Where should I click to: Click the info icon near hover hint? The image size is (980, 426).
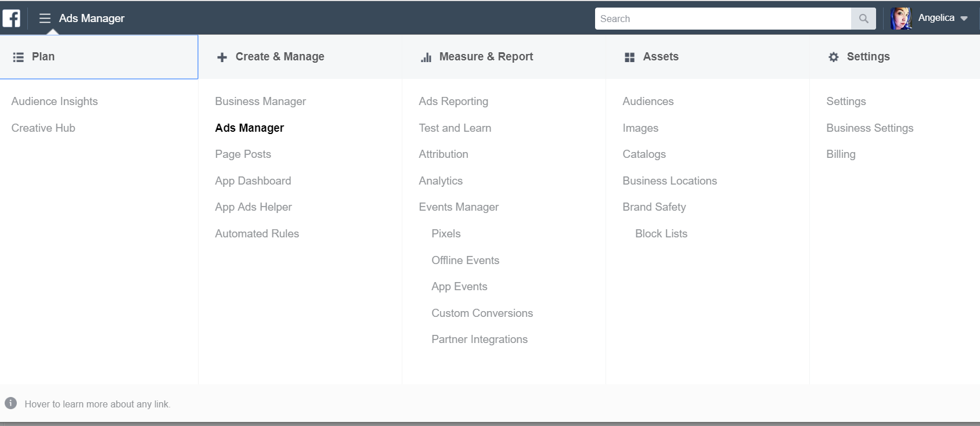pyautogui.click(x=10, y=403)
